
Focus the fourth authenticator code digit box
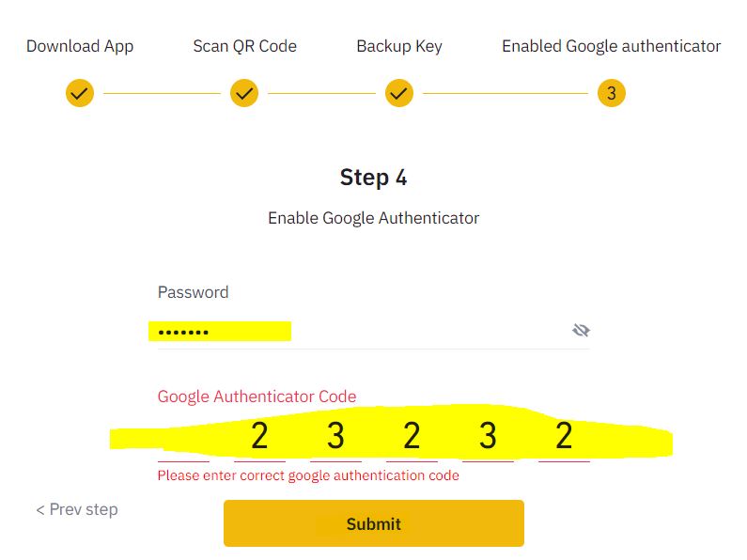412,438
